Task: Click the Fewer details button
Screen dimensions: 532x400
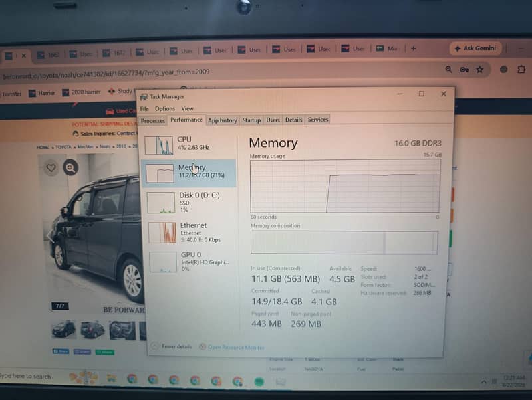Action: [172, 346]
